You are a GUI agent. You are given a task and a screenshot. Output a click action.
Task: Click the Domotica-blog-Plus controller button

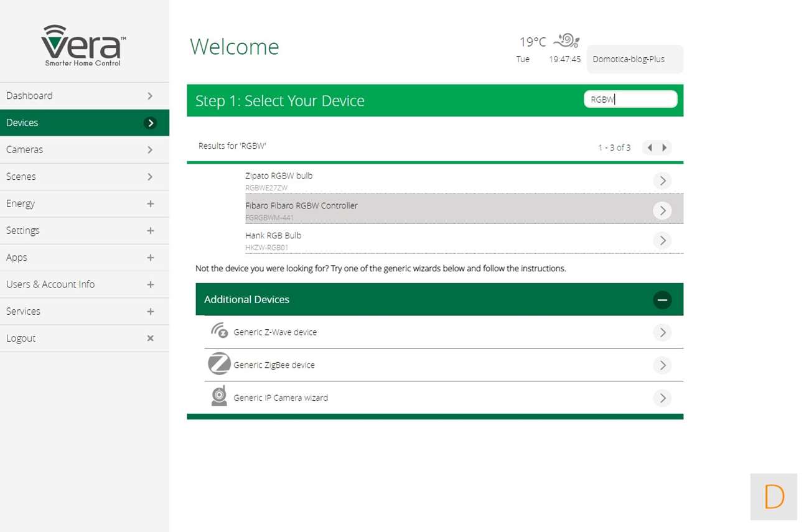click(x=634, y=59)
